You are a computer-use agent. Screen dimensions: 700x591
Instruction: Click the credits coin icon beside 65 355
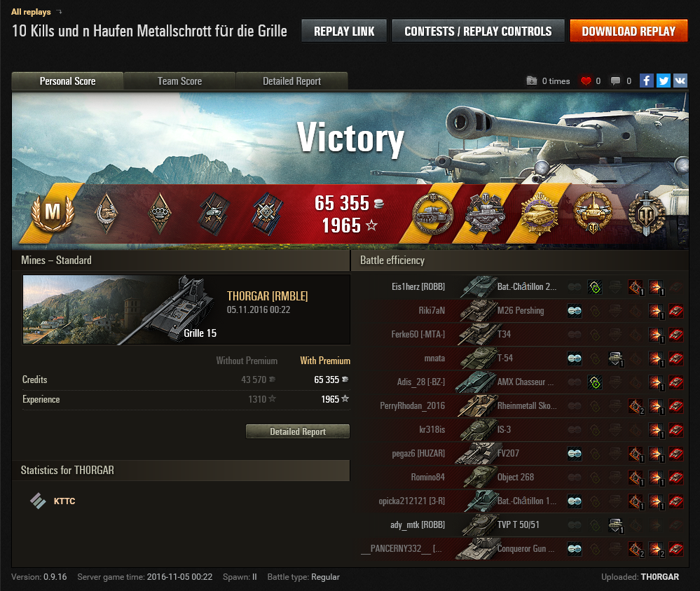pyautogui.click(x=379, y=204)
